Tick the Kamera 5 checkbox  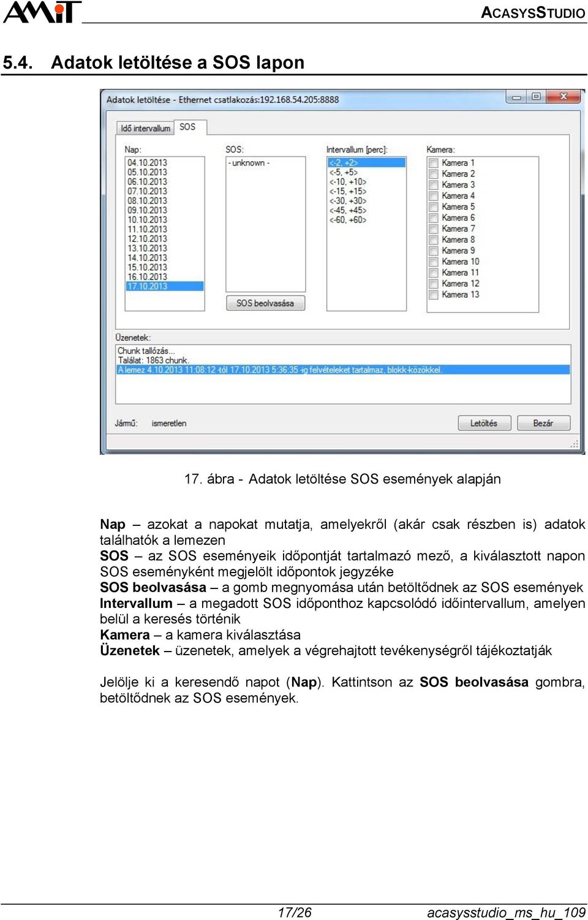pos(434,207)
